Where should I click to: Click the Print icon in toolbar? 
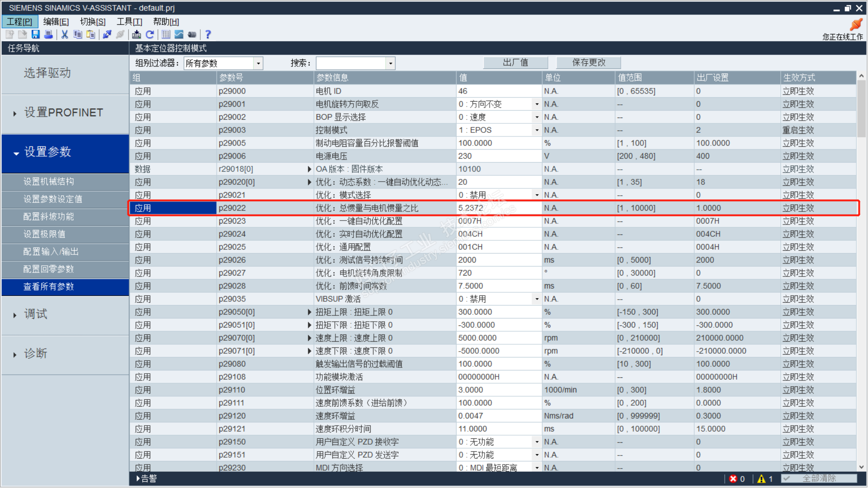click(48, 34)
